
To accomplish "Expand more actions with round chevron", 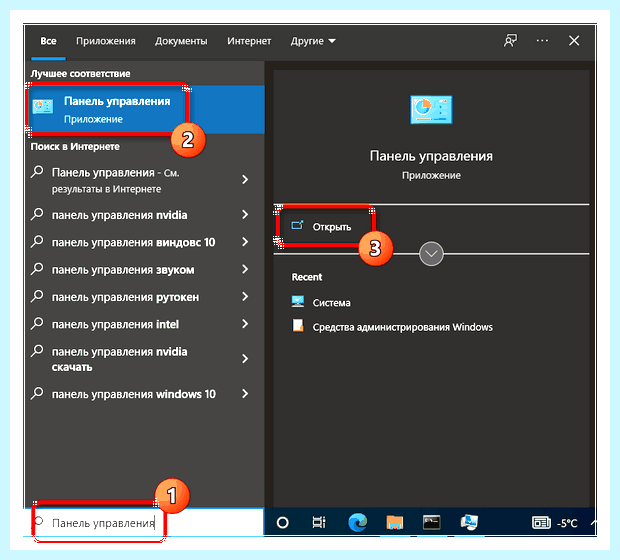I will pyautogui.click(x=431, y=254).
